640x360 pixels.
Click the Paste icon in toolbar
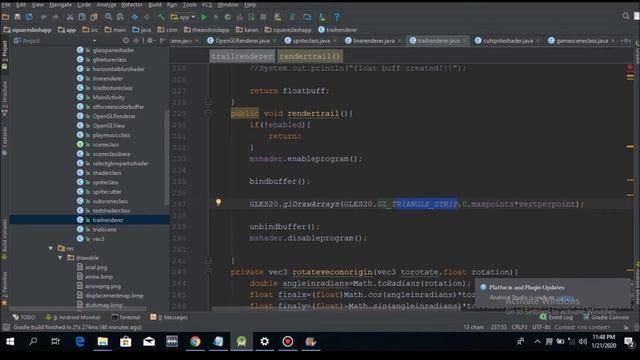pos(94,17)
